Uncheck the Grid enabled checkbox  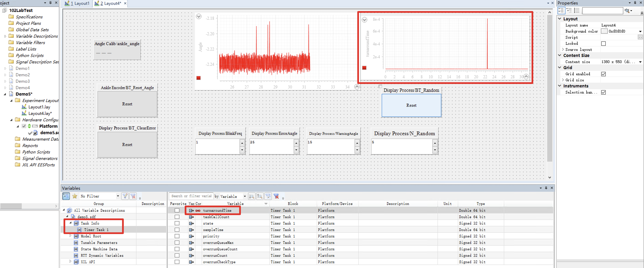pos(603,74)
